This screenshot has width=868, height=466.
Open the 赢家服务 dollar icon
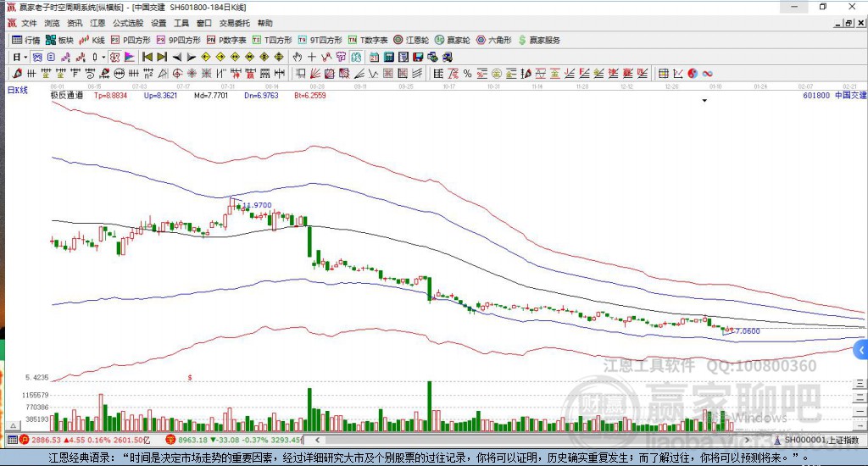tap(539, 41)
